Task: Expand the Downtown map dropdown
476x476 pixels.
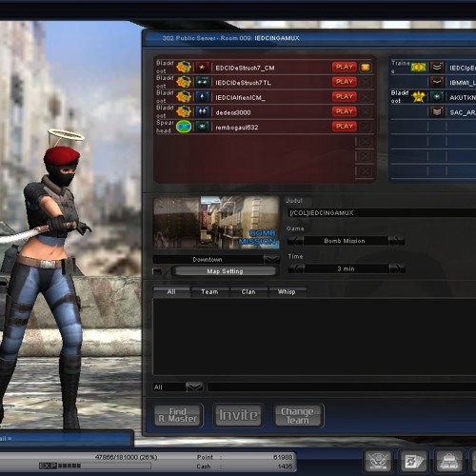Action: 271,260
